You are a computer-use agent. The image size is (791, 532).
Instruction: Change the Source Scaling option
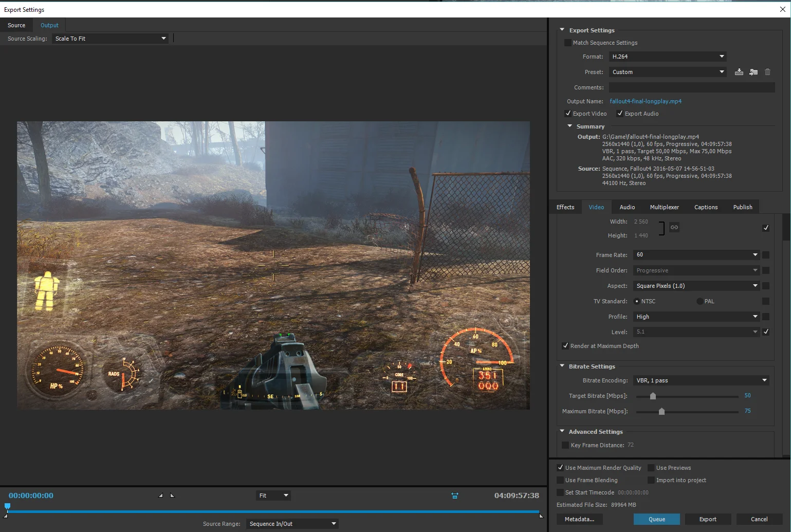(x=110, y=38)
